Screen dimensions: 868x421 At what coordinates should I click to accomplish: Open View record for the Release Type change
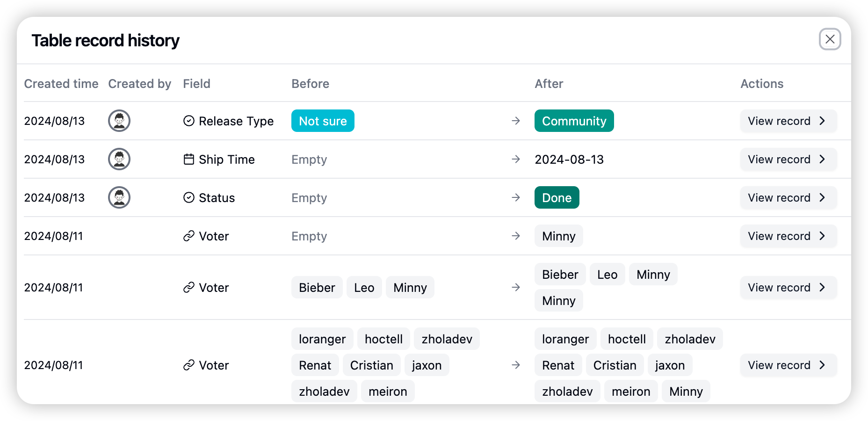[788, 121]
